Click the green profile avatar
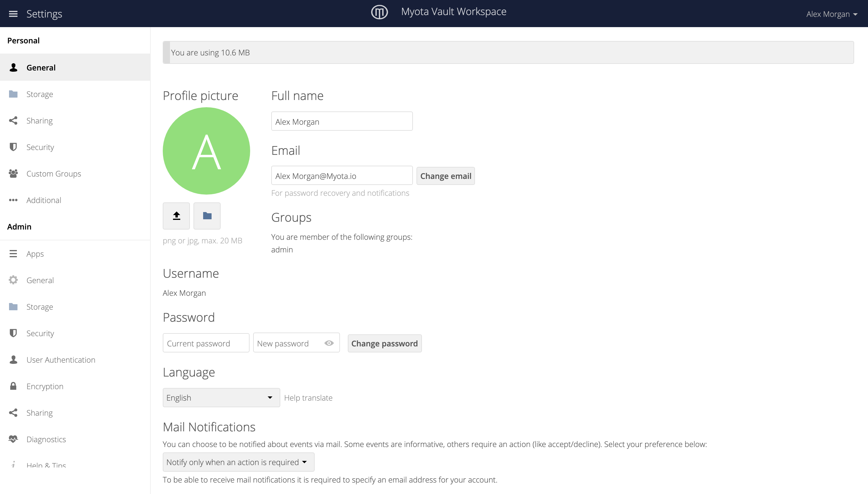 [206, 151]
